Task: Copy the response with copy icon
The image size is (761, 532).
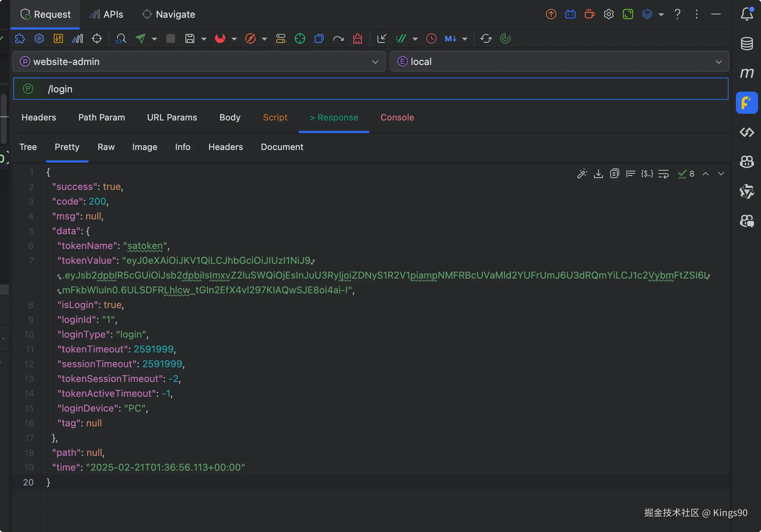Action: point(614,174)
